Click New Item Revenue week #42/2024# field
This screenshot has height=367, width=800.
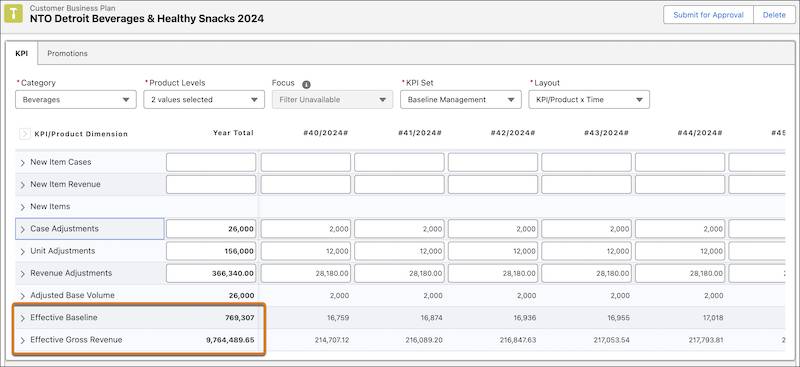493,185
